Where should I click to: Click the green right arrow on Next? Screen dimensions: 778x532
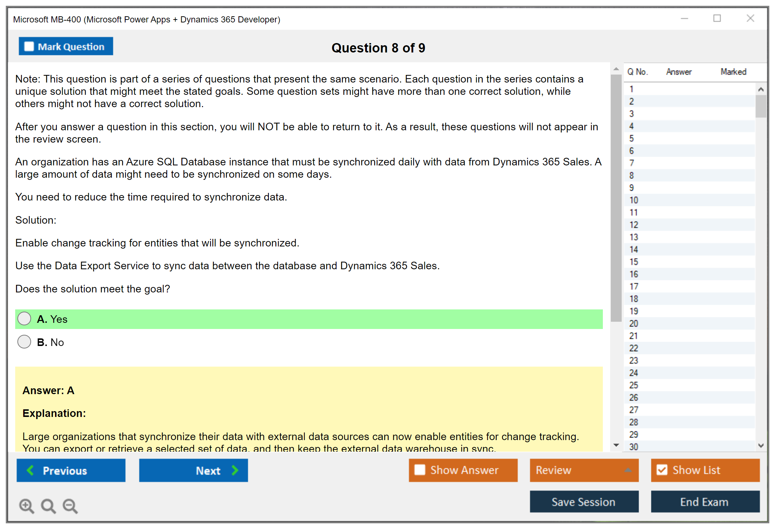pyautogui.click(x=235, y=470)
